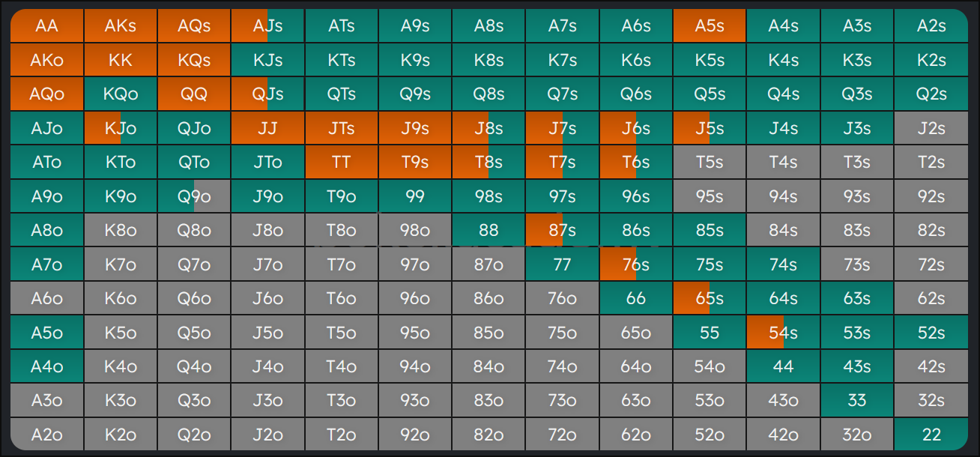Select the 65s hand cell

pyautogui.click(x=710, y=298)
